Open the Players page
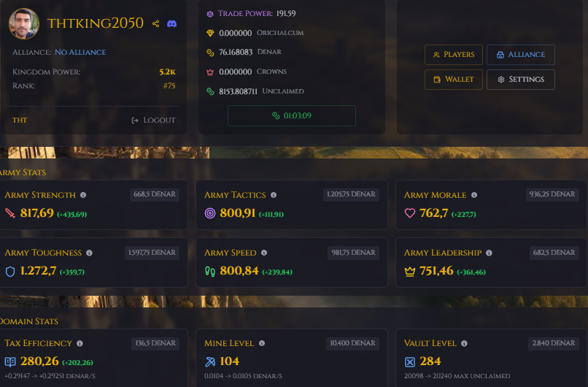Image resolution: width=588 pixels, height=387 pixels. click(453, 55)
